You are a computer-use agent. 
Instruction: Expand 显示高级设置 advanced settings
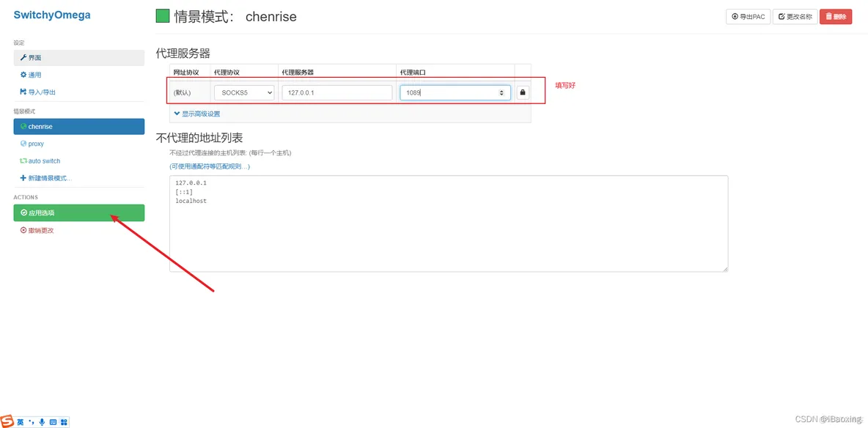197,114
